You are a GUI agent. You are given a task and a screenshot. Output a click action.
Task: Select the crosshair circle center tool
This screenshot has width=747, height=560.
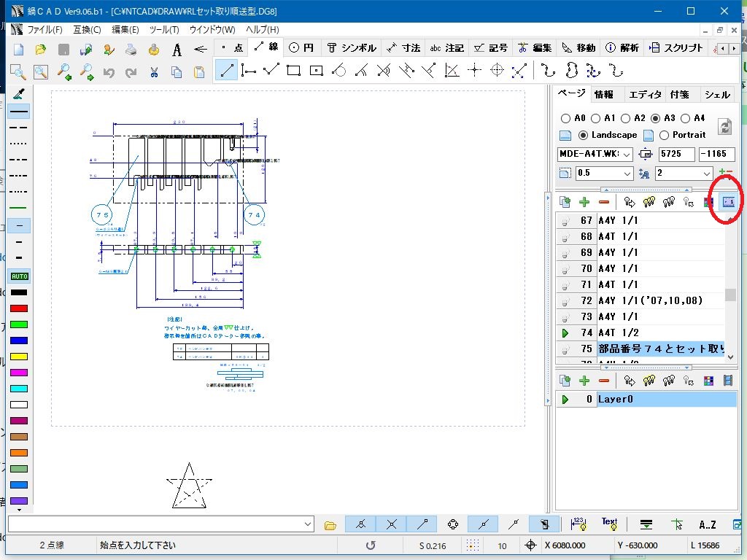(x=497, y=71)
